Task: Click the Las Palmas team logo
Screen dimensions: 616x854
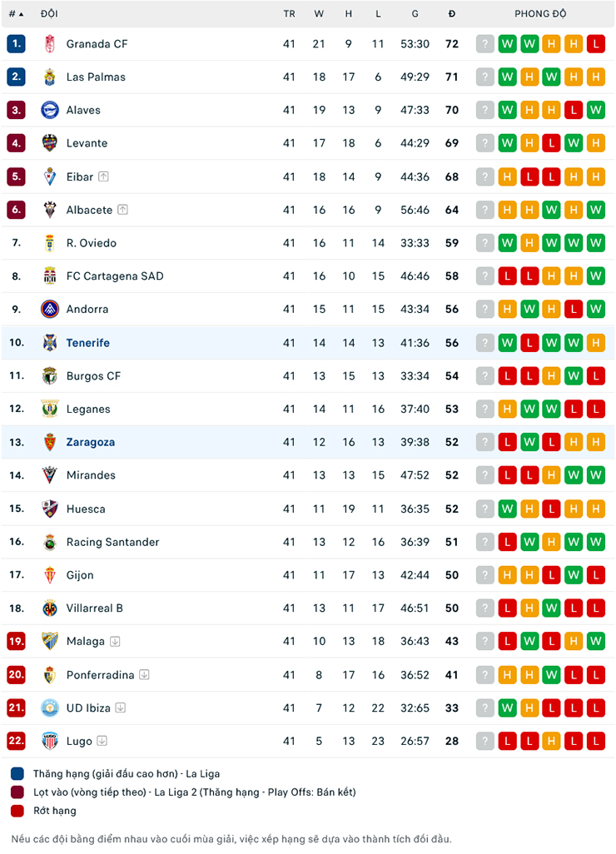Action: coord(50,77)
